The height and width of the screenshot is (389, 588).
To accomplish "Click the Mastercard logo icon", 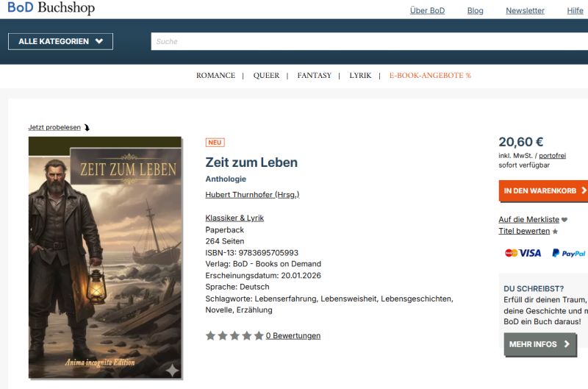I will (x=511, y=253).
